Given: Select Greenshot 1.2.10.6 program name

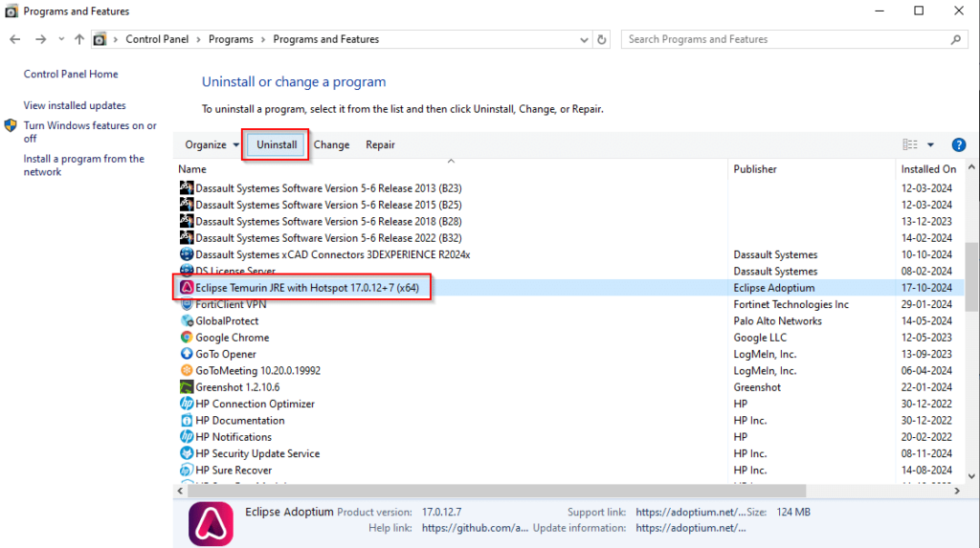Looking at the screenshot, I should (x=237, y=387).
